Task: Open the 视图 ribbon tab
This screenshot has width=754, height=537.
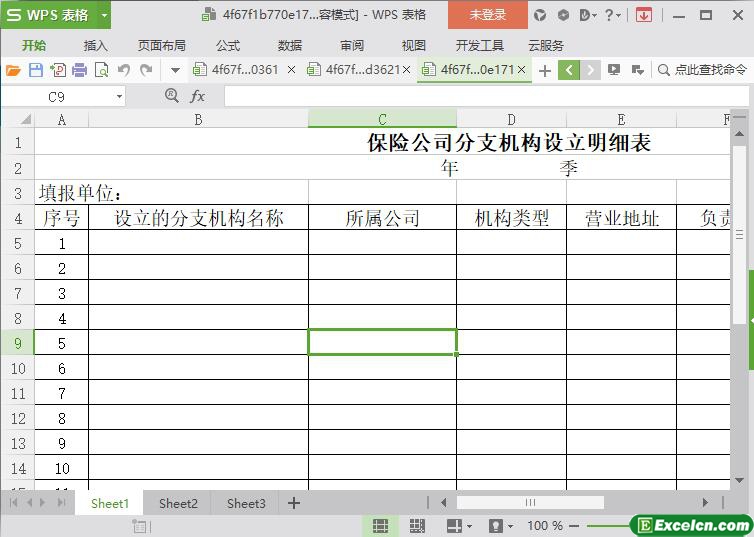Action: coord(414,46)
